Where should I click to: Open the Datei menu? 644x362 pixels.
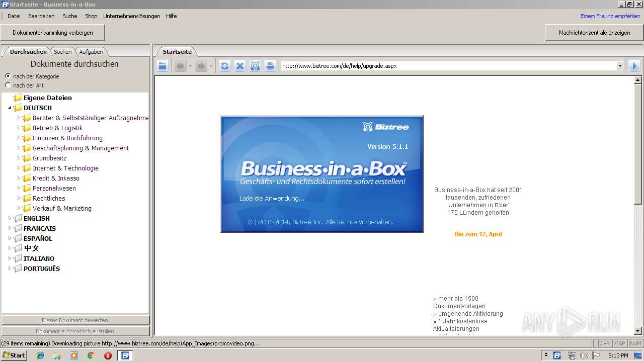pyautogui.click(x=14, y=16)
